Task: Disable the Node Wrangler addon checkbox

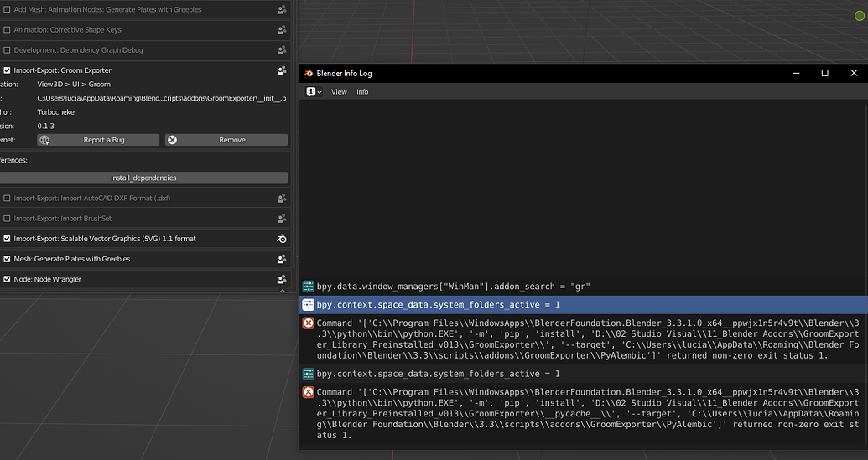Action: pyautogui.click(x=7, y=279)
